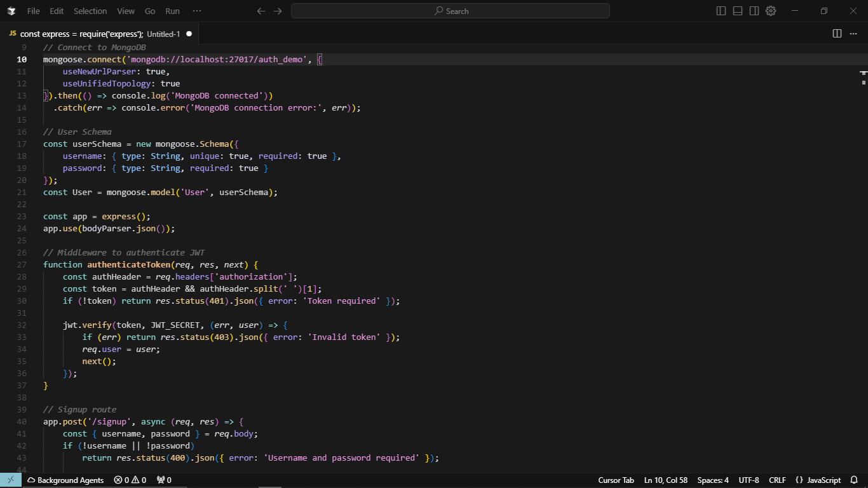
Task: Open the Cursor Tab status menu
Action: (x=616, y=480)
